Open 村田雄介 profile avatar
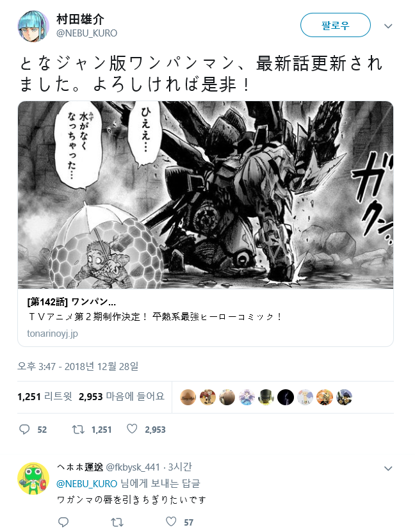The image size is (415, 532). pyautogui.click(x=33, y=26)
